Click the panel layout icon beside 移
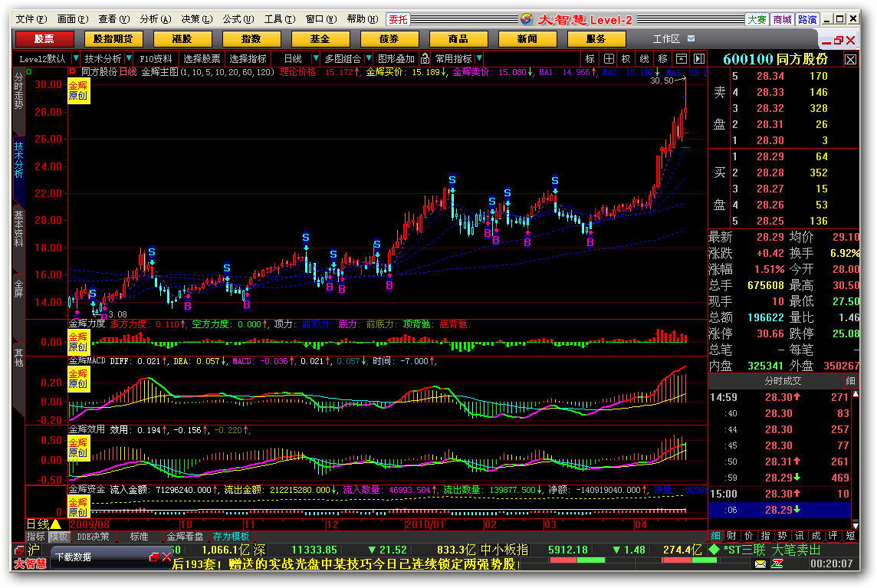The width and height of the screenshot is (877, 588). (x=681, y=58)
